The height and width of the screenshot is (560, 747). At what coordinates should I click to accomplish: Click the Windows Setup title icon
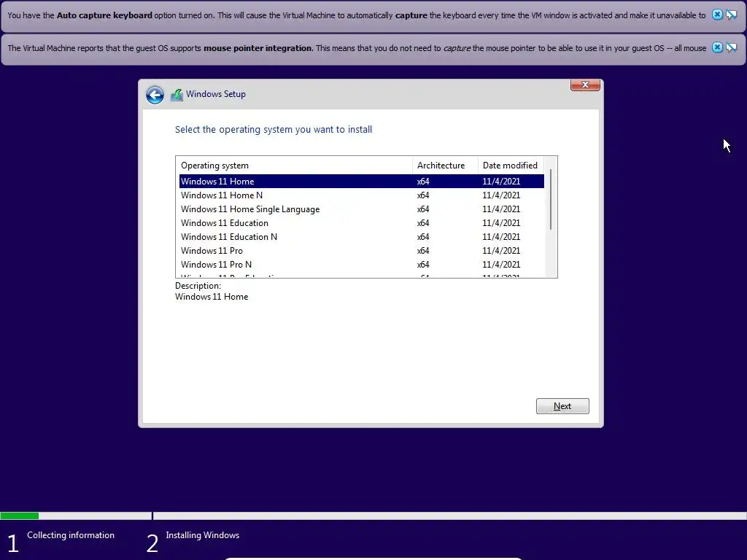[177, 95]
